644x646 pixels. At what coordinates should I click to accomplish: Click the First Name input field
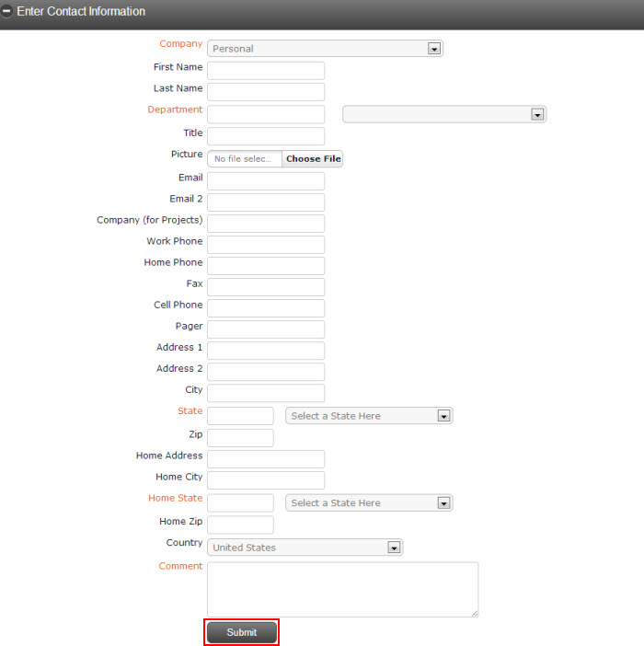[x=266, y=71]
